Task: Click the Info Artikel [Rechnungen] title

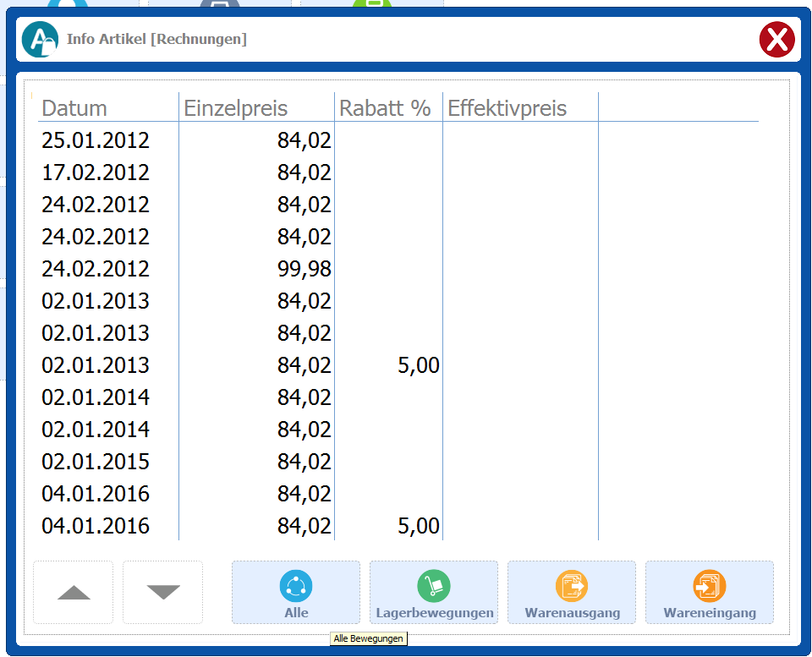Action: [x=156, y=39]
